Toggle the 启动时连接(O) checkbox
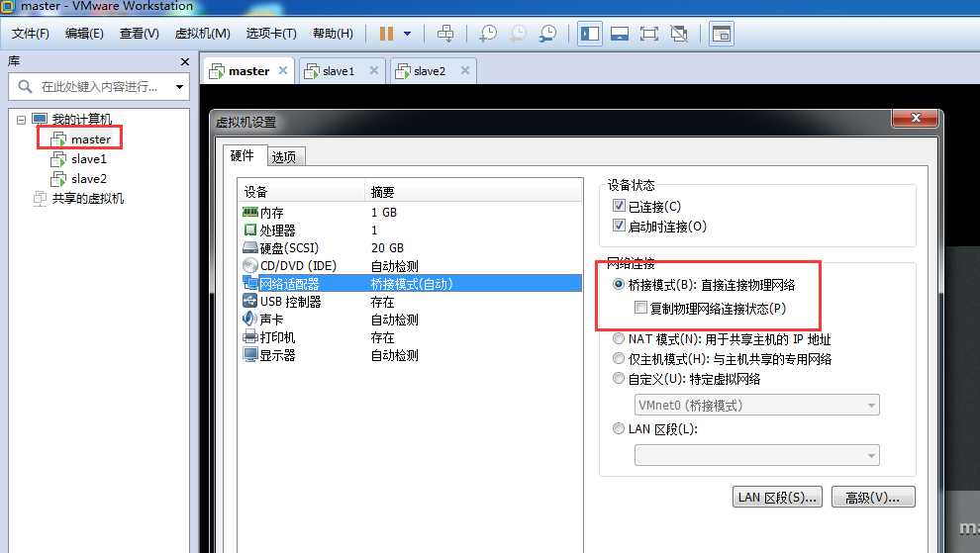 coord(619,226)
